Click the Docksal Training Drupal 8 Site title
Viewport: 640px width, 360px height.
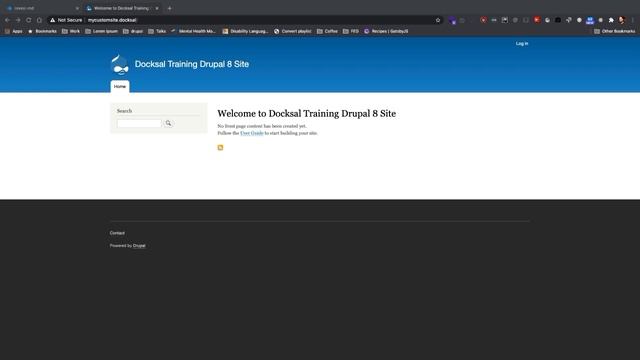coord(192,64)
